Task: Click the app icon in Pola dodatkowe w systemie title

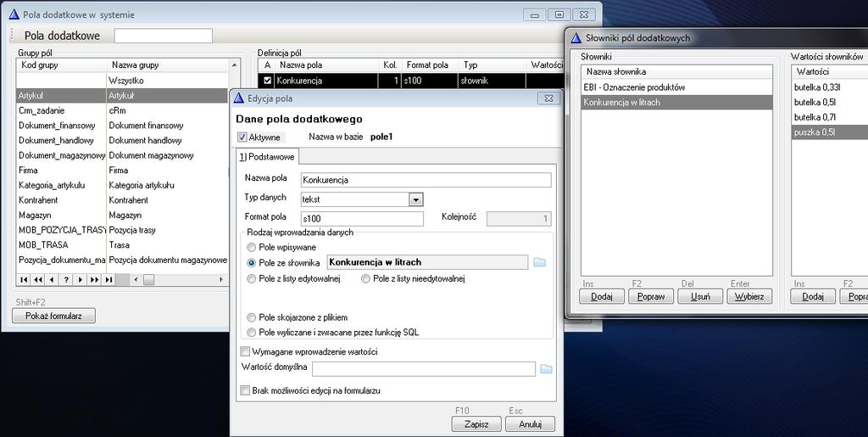Action: point(14,14)
